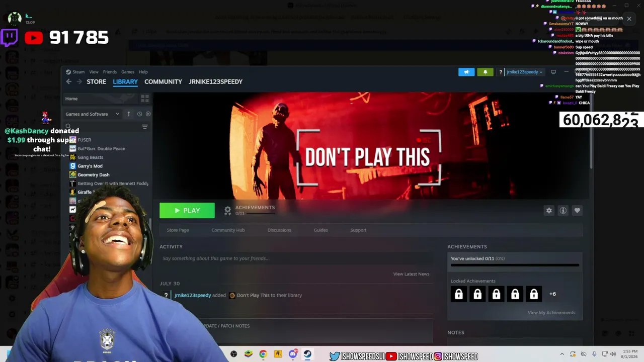Open the jrnike123speedy activity link

(x=193, y=295)
